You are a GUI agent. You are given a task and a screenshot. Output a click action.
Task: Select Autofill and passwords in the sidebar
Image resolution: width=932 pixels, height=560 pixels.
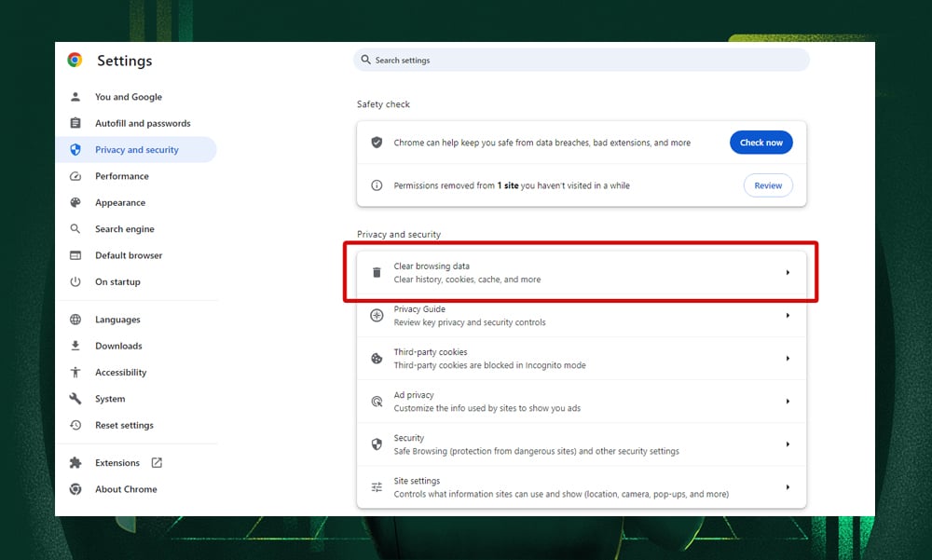point(142,122)
